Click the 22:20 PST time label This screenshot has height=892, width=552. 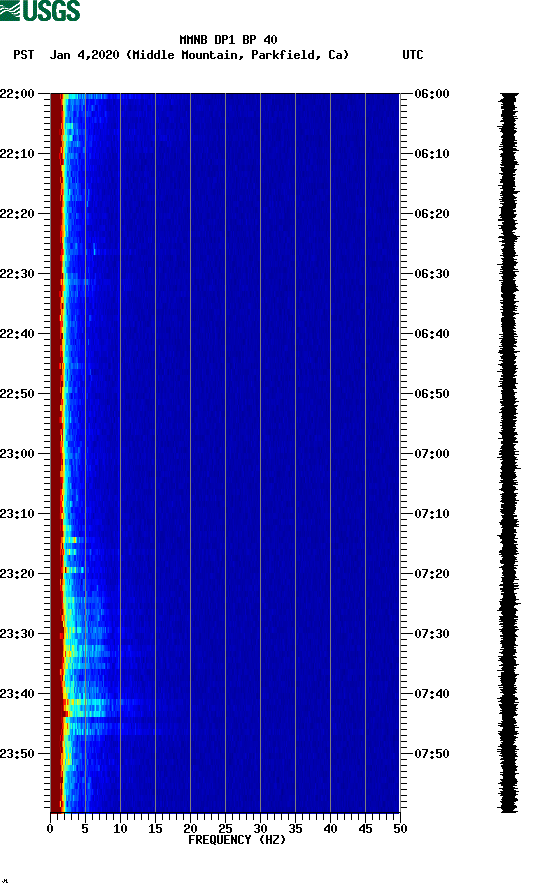(x=17, y=214)
